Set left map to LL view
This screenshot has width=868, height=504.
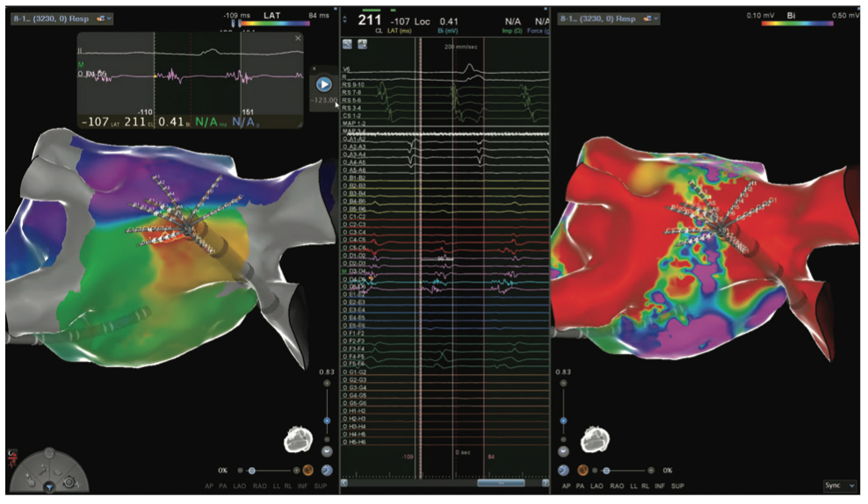click(x=276, y=486)
